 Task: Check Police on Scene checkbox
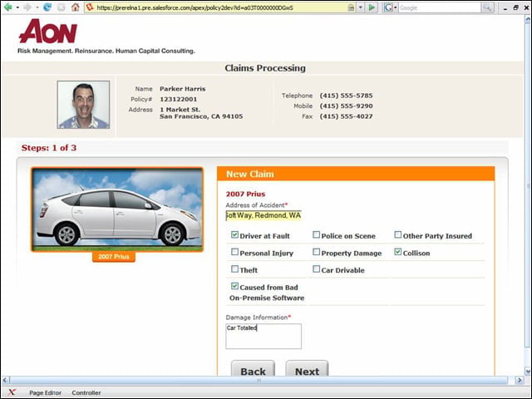316,234
